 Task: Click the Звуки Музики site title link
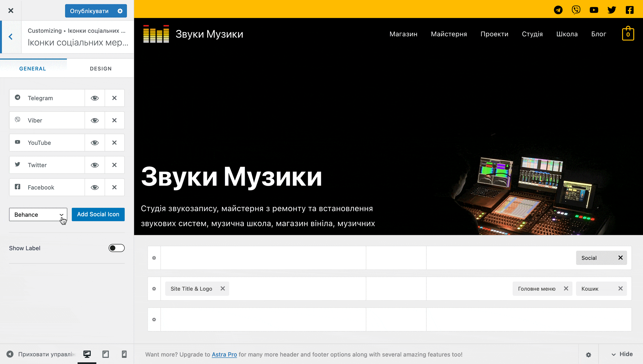point(209,34)
